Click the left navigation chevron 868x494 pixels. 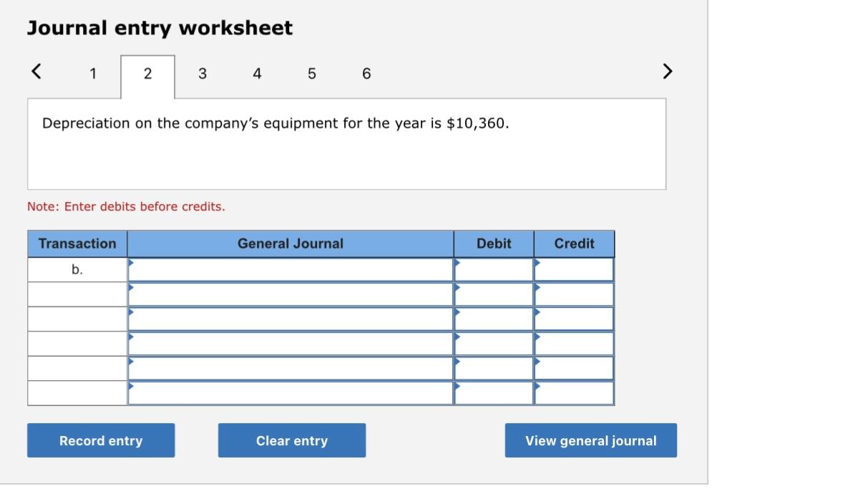click(35, 71)
